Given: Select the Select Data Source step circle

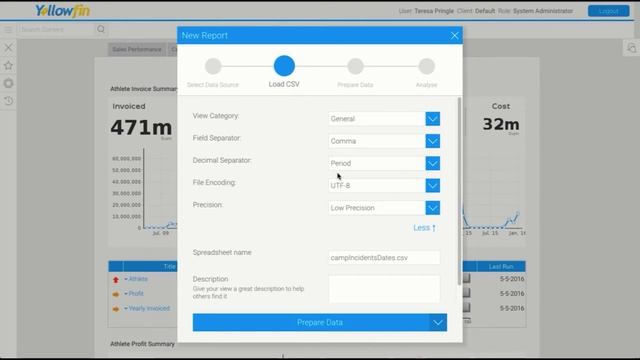Looking at the screenshot, I should click(x=213, y=66).
